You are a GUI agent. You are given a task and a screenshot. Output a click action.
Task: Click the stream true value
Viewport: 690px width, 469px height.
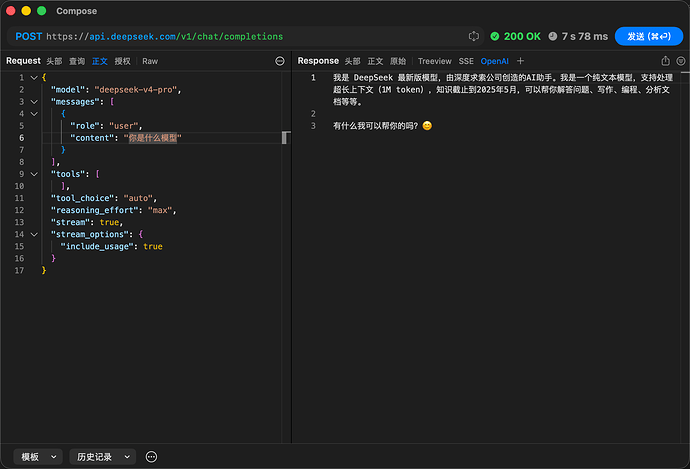click(x=109, y=223)
